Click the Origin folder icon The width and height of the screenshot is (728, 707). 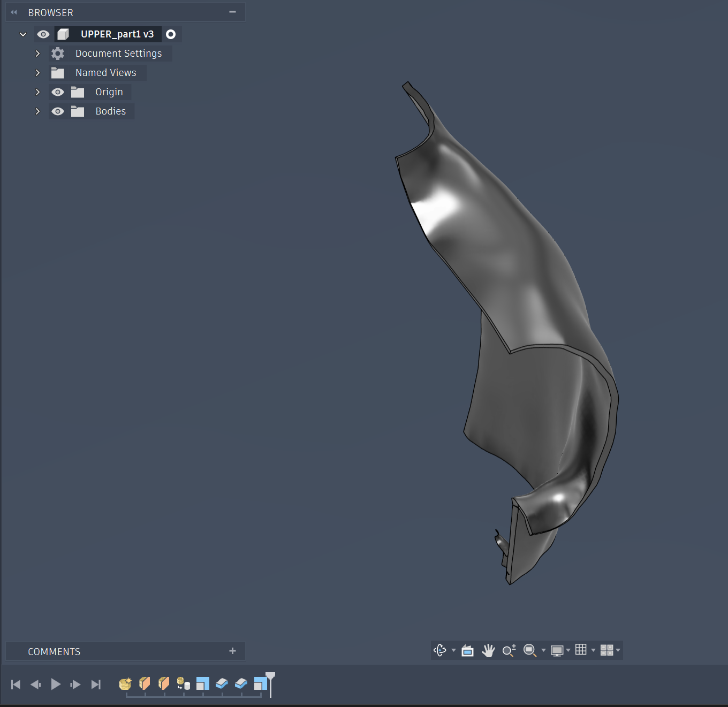(78, 92)
